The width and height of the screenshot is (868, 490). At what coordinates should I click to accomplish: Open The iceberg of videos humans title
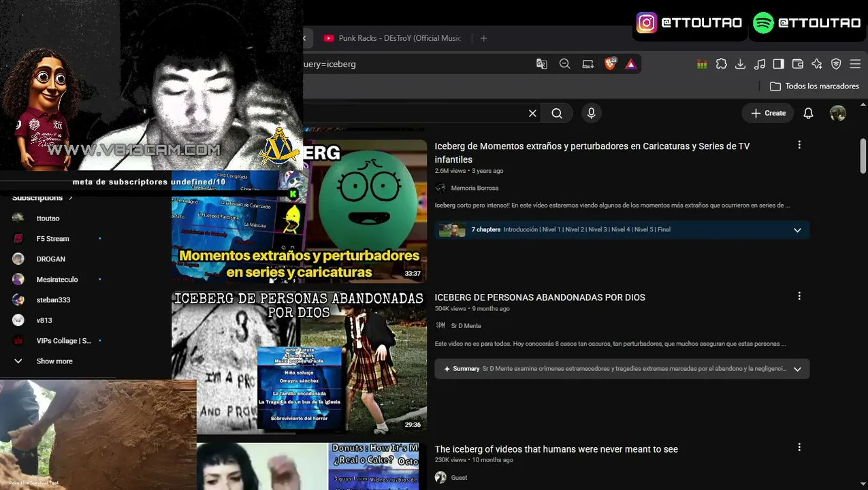coord(556,449)
